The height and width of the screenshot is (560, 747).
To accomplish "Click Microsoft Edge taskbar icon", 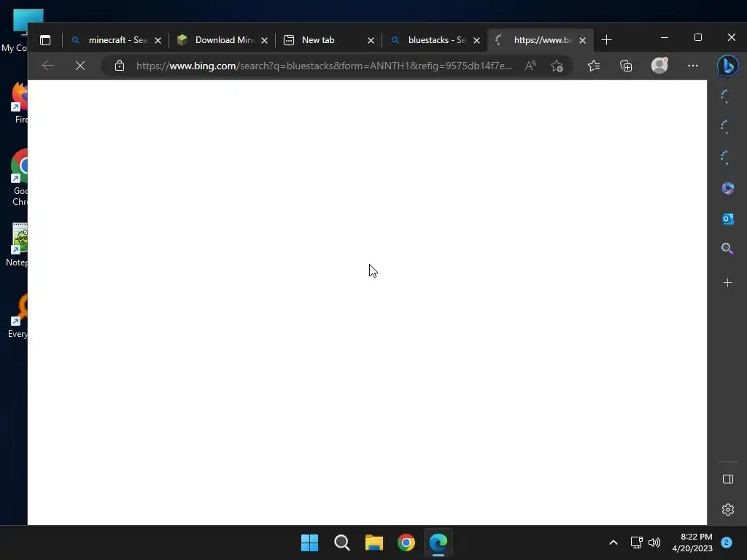I will tap(438, 542).
